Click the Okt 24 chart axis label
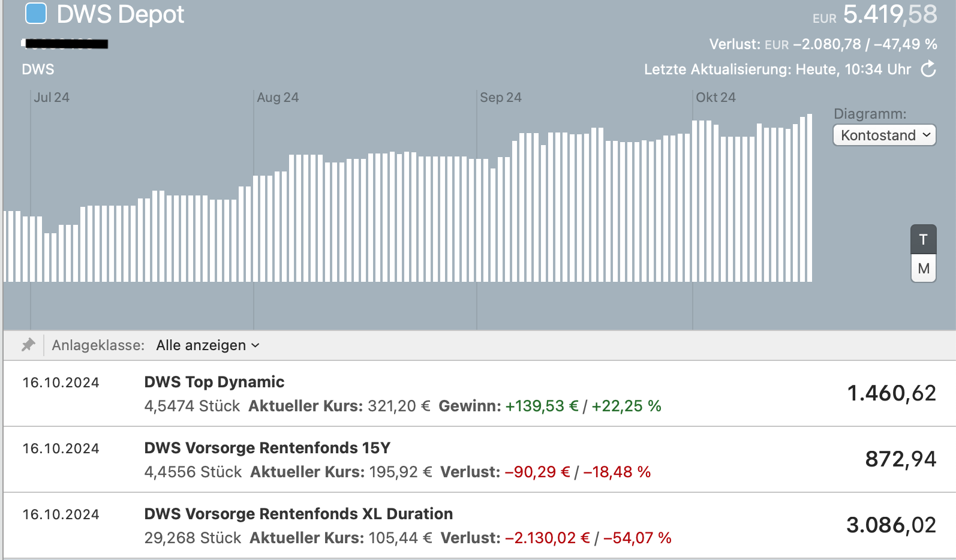The height and width of the screenshot is (560, 956). click(716, 98)
